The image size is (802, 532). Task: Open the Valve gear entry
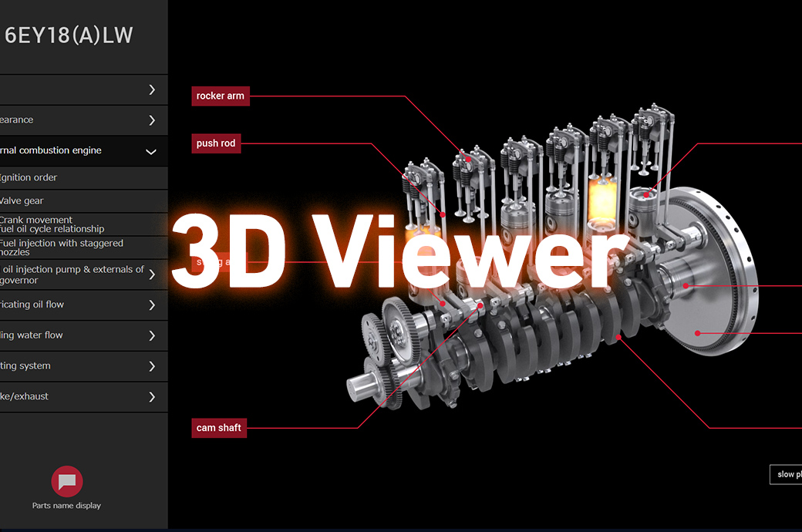click(22, 201)
